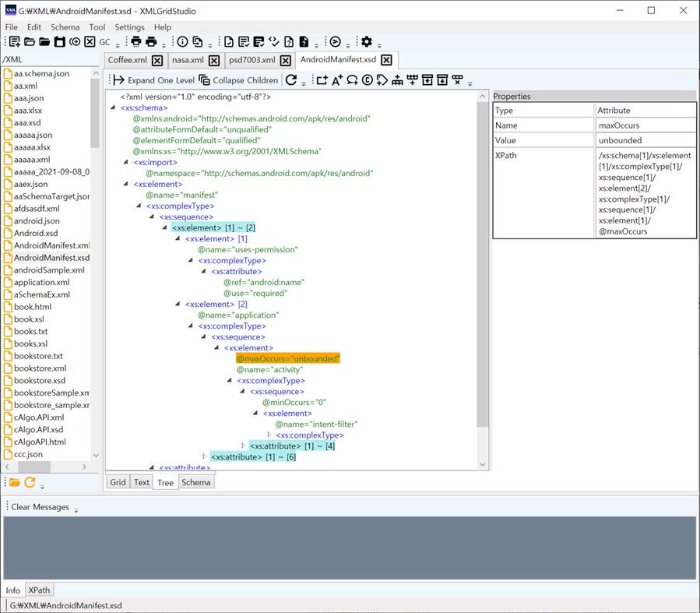
Task: Expand the xs:attribute [1] ~ [6] node
Action: pos(205,456)
